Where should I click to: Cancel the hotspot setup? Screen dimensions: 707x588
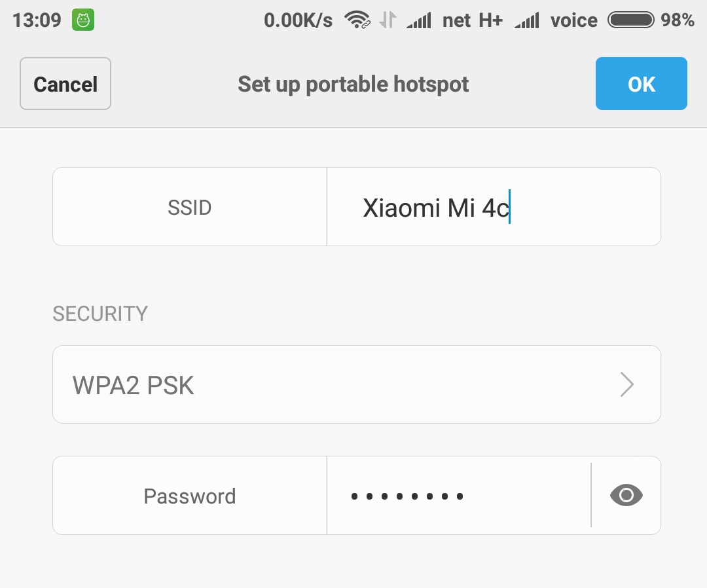tap(65, 83)
